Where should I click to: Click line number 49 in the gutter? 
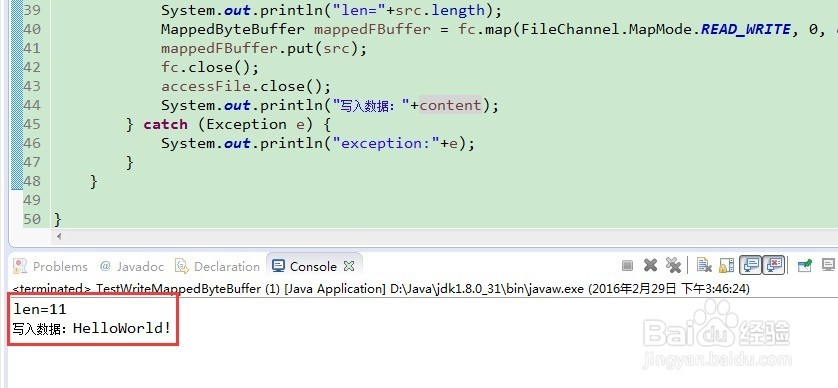tap(32, 200)
